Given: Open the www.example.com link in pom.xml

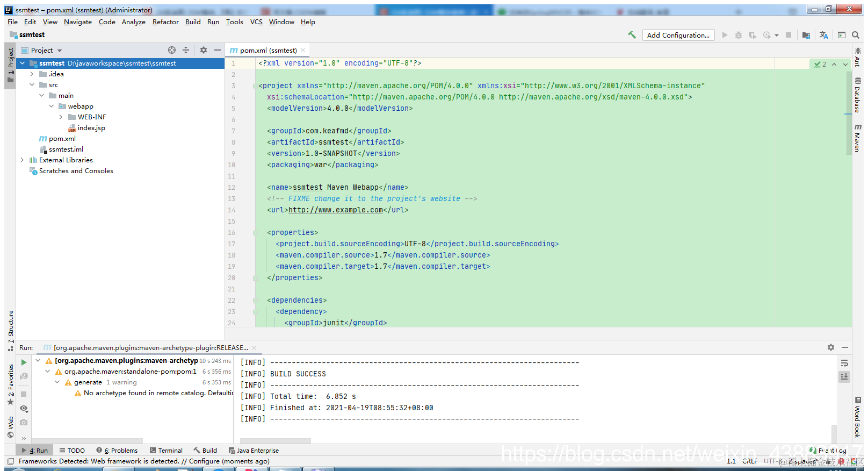Looking at the screenshot, I should coord(336,210).
